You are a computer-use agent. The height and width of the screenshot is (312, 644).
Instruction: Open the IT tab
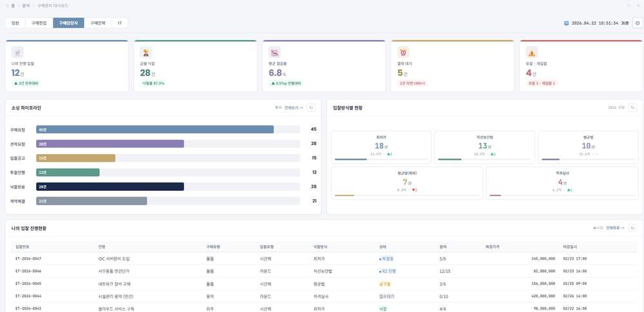coord(120,23)
